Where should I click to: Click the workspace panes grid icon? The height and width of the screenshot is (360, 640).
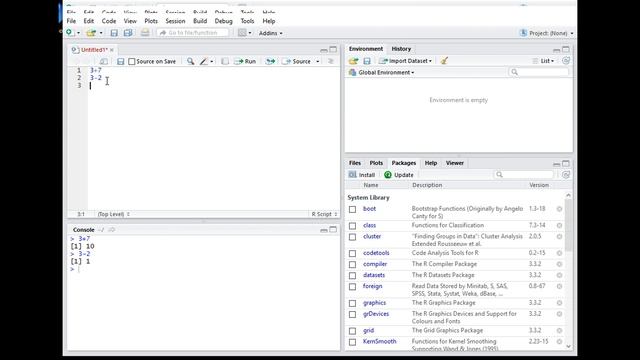[242, 33]
